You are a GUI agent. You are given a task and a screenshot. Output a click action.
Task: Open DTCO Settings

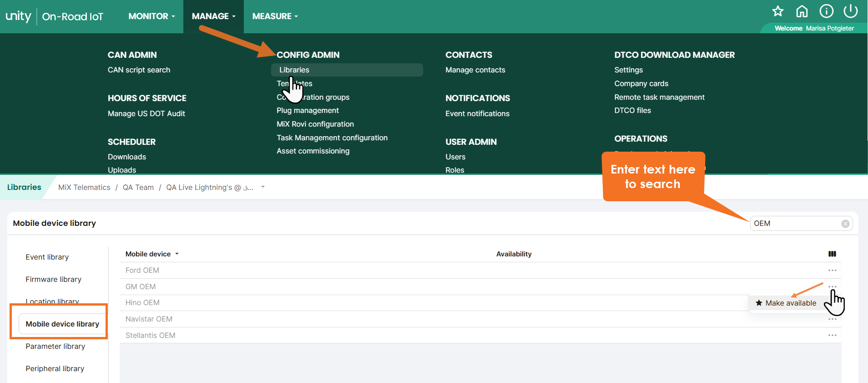point(629,70)
